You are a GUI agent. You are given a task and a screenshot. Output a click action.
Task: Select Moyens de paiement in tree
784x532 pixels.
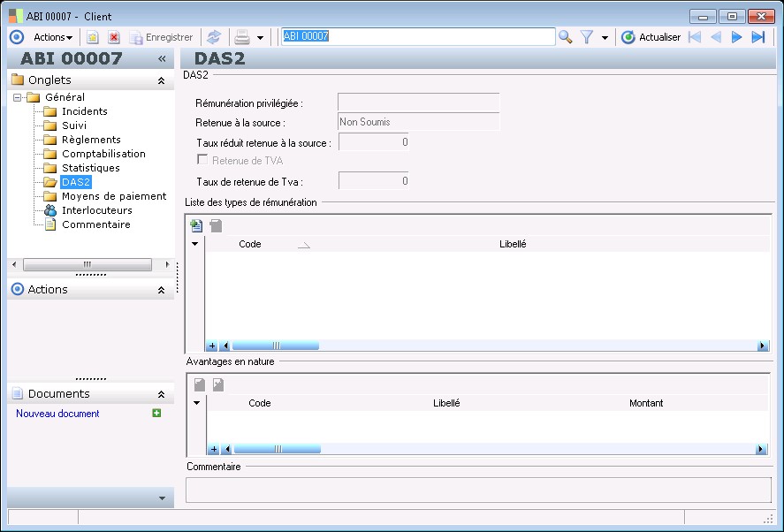point(114,196)
